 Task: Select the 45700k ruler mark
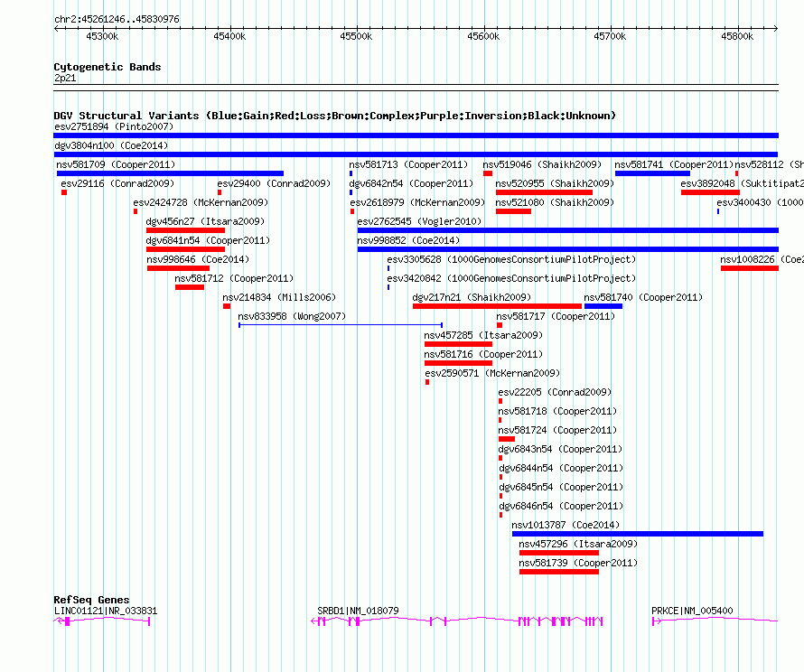[610, 36]
